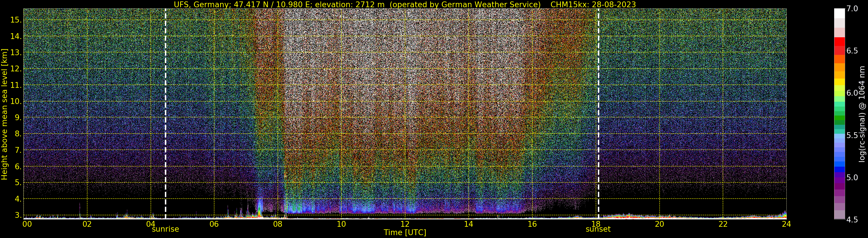The width and height of the screenshot is (868, 238).
Task: Click the '06' time axis tick label
Action: pyautogui.click(x=214, y=224)
